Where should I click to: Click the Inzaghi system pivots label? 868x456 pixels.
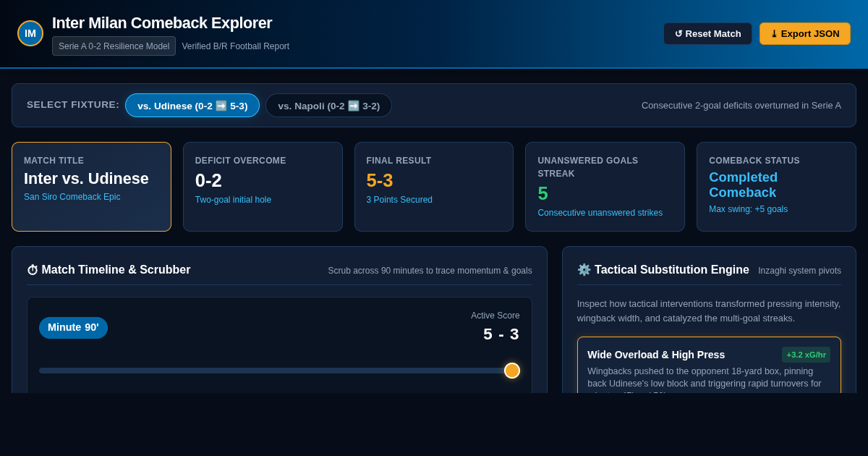pyautogui.click(x=799, y=271)
